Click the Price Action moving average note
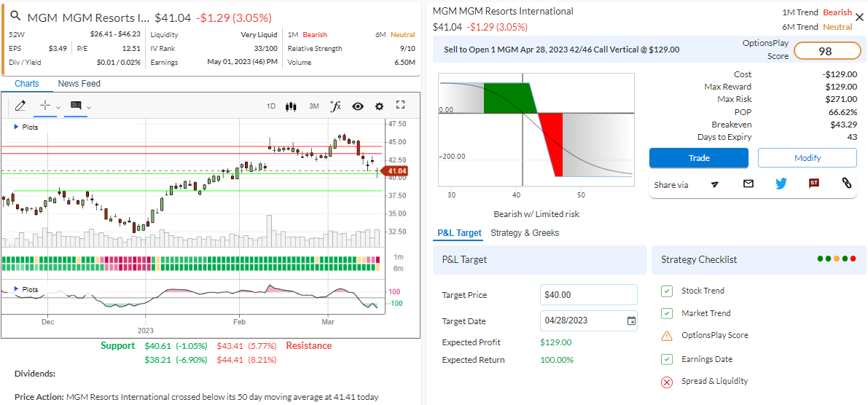The height and width of the screenshot is (405, 868). (197, 397)
